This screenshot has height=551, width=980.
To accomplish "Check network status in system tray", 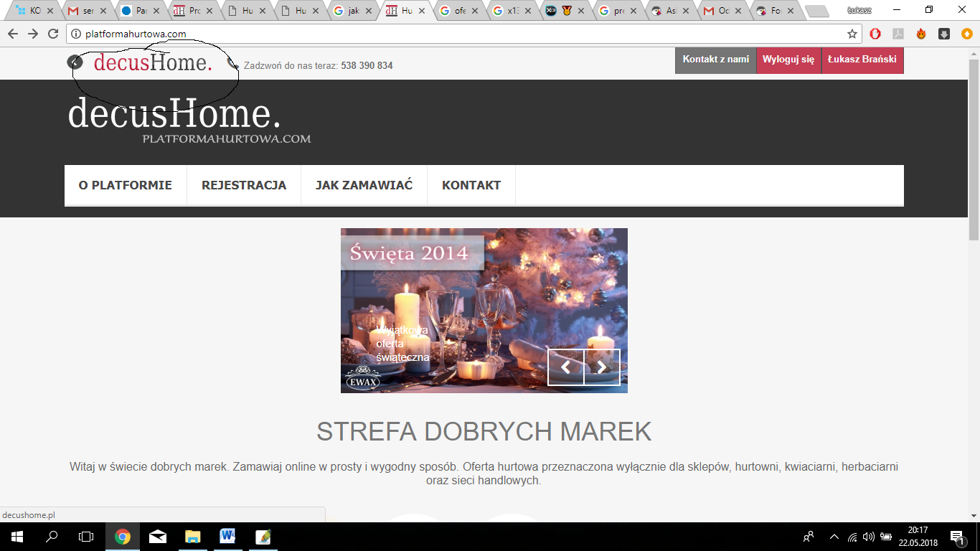I will tap(852, 537).
